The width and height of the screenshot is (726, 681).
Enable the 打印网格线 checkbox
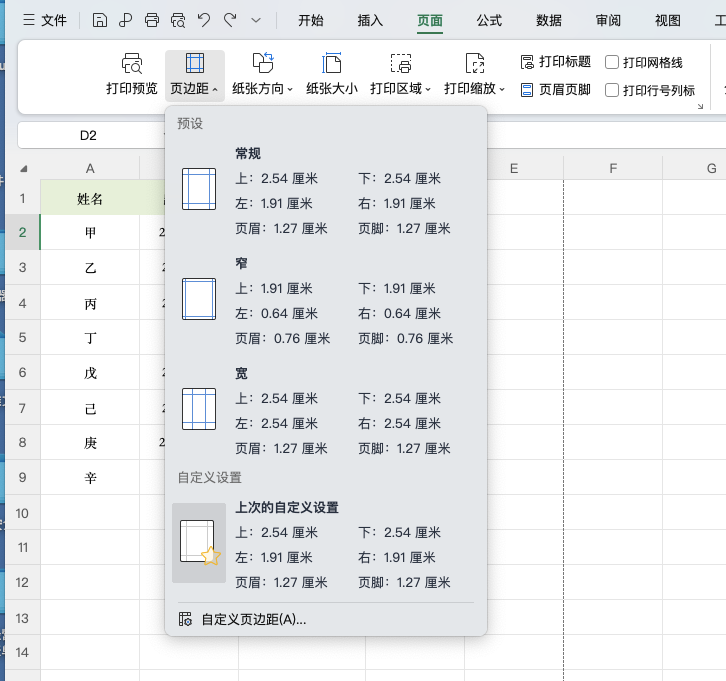click(x=612, y=62)
